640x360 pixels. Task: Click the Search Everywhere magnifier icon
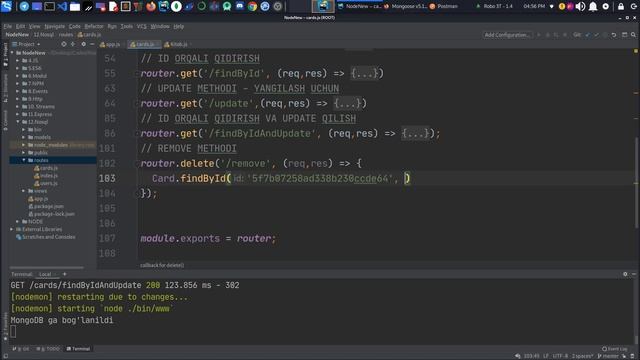pyautogui.click(x=633, y=35)
